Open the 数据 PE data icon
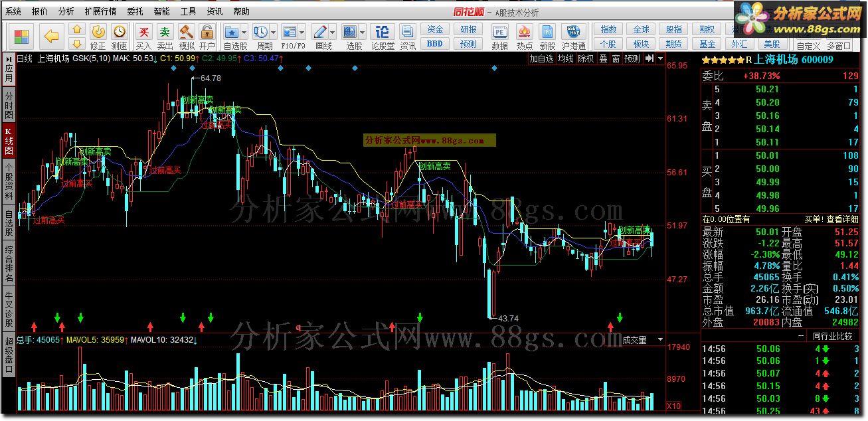This screenshot has height=421, width=868. tap(499, 37)
